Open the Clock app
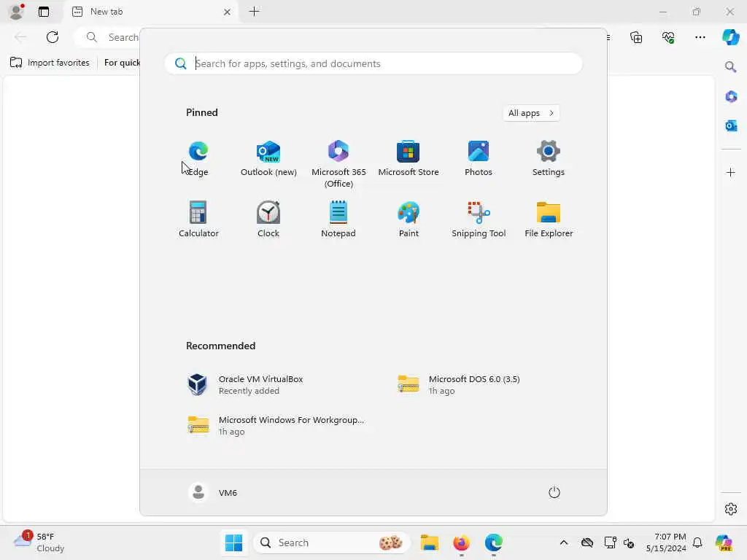Screen dimensions: 747x560 (268, 219)
